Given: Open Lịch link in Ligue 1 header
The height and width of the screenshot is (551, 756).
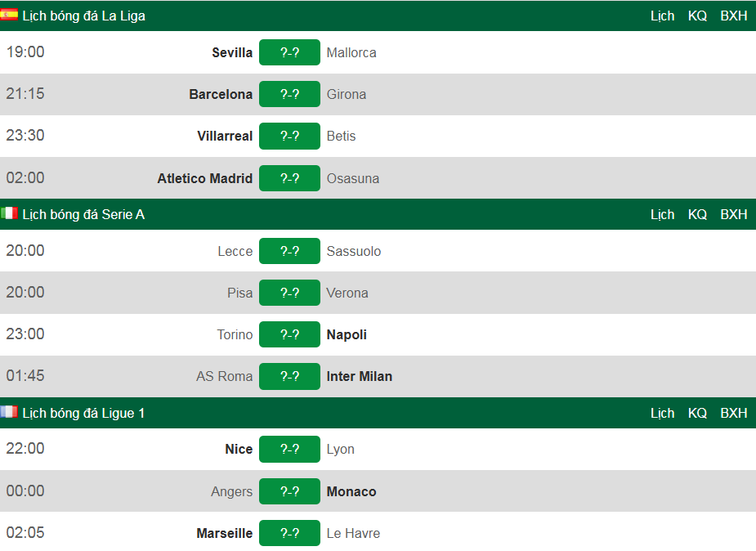Looking at the screenshot, I should pos(662,413).
